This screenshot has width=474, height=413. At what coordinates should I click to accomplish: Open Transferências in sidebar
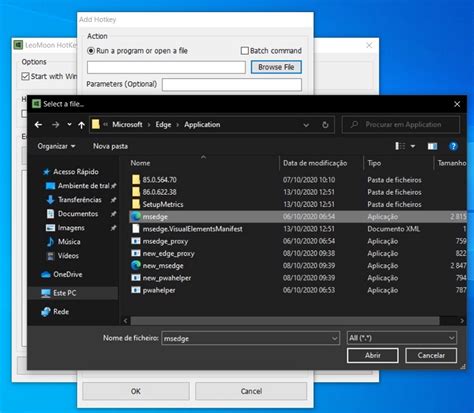(x=80, y=200)
